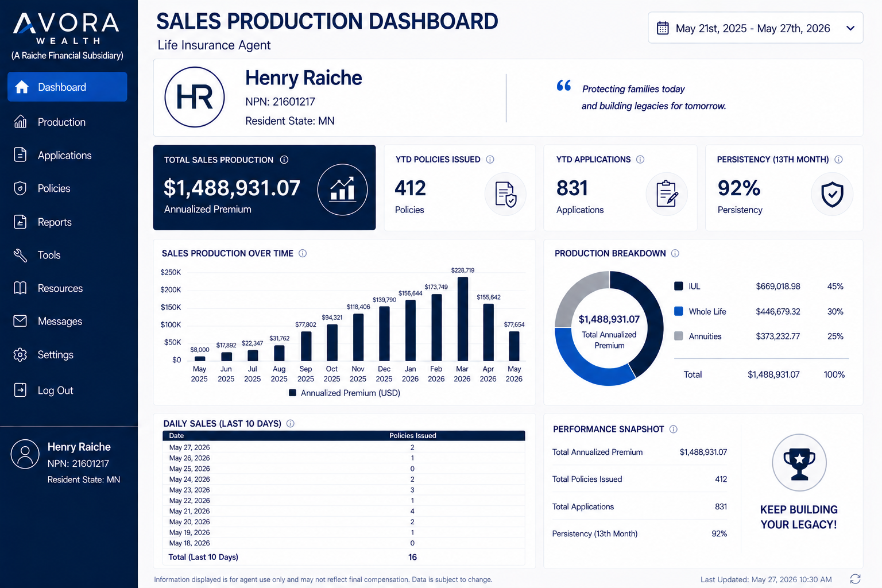Open the Resources menu label
Viewport: 882px width, 588px height.
(60, 288)
